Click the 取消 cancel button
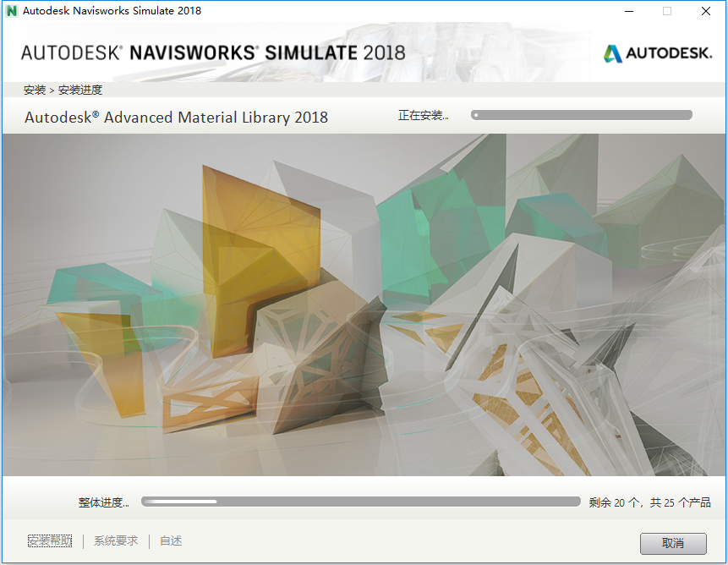Viewport: 728px width, 565px height. [673, 543]
